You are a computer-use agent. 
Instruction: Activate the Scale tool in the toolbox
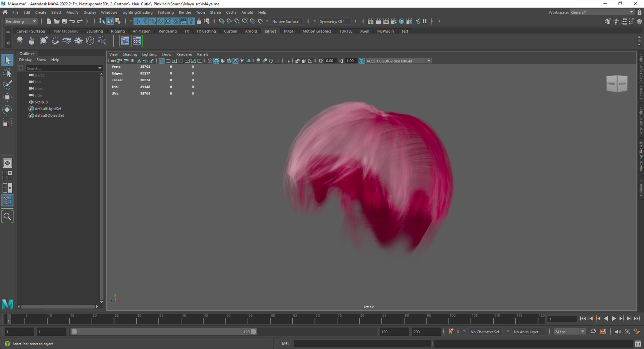[x=7, y=122]
